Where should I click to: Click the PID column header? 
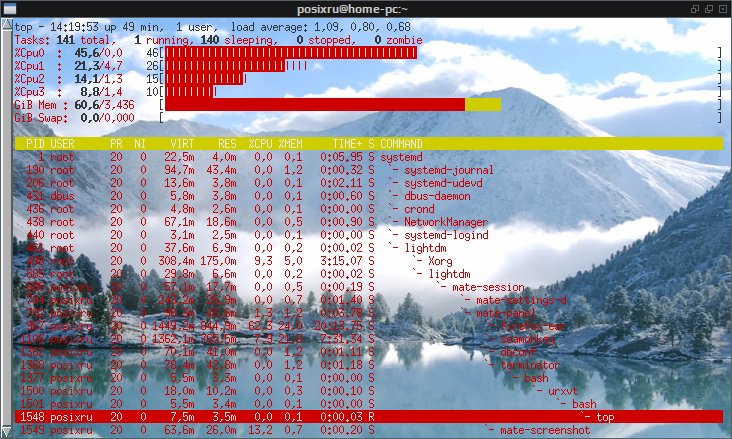[x=35, y=143]
